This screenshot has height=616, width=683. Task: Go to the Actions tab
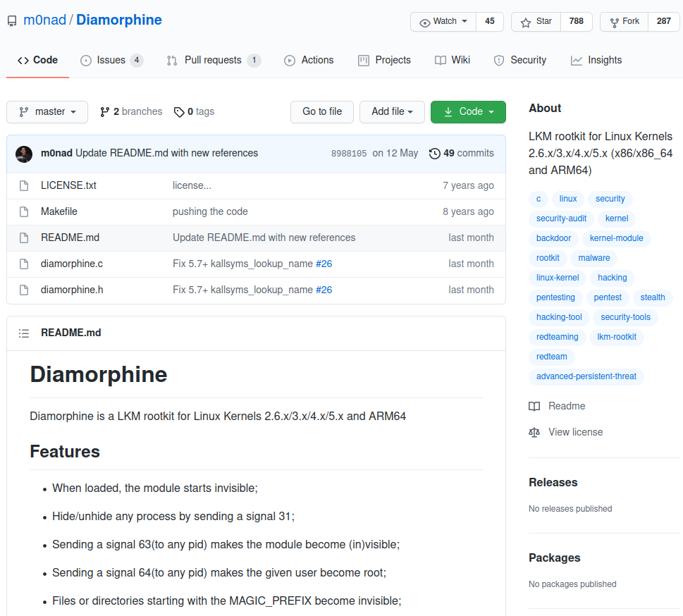(309, 60)
